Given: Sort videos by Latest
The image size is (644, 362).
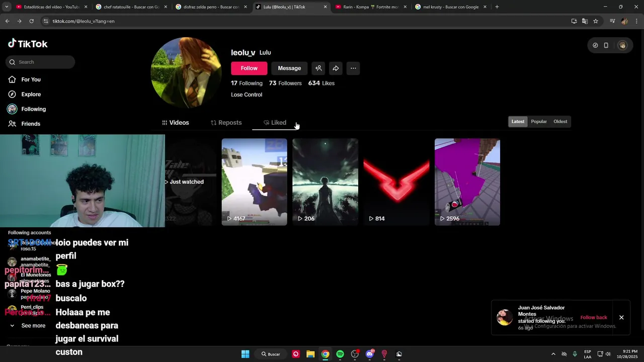Looking at the screenshot, I should click(518, 122).
